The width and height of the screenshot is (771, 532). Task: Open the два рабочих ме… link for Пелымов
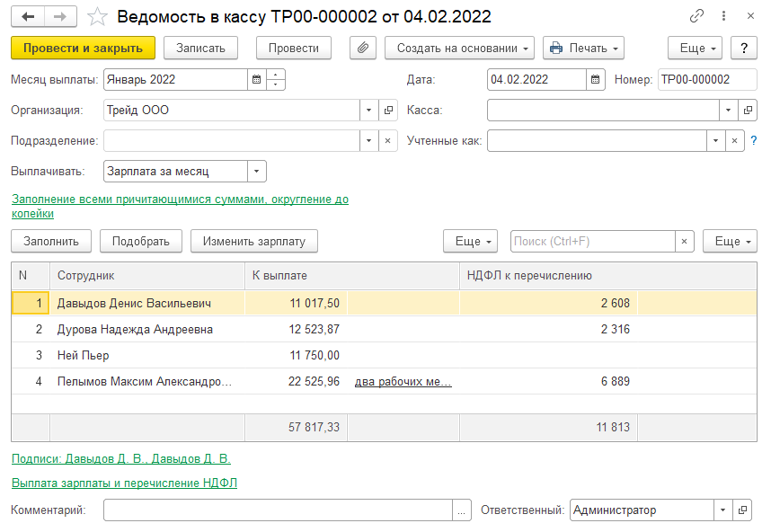pos(403,382)
